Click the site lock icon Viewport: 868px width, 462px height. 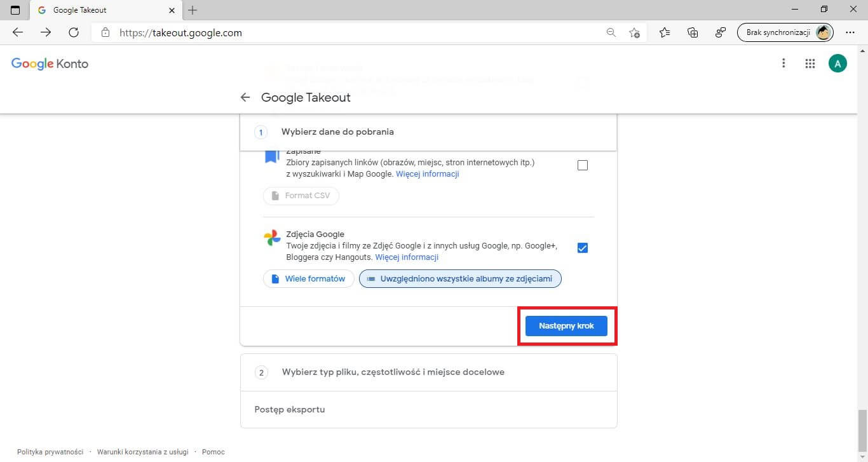pos(105,32)
